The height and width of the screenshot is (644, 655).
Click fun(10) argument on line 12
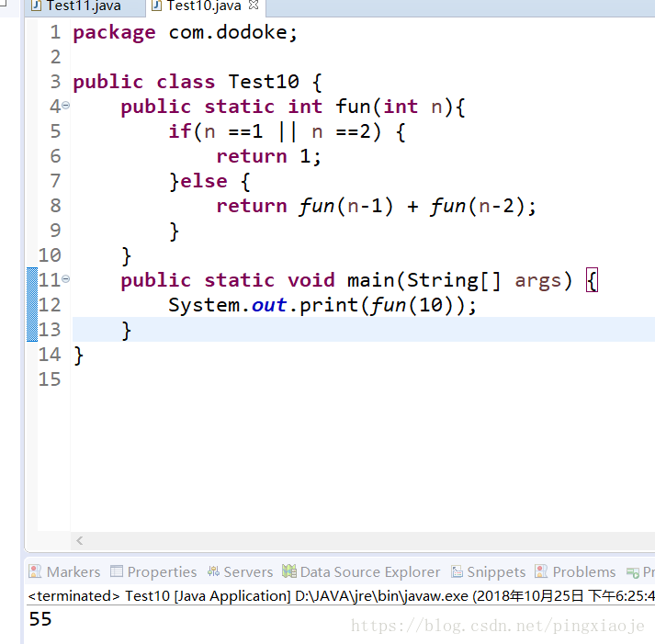tap(412, 305)
